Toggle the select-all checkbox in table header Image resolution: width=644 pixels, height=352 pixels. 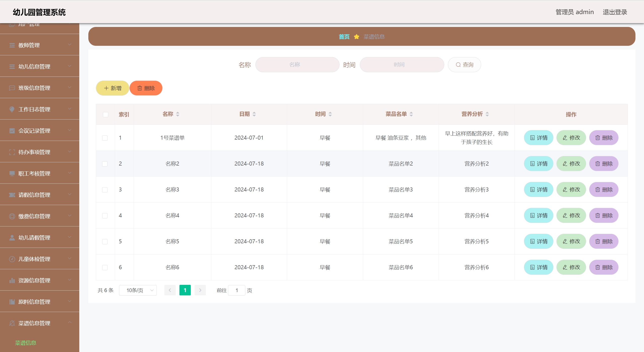105,114
